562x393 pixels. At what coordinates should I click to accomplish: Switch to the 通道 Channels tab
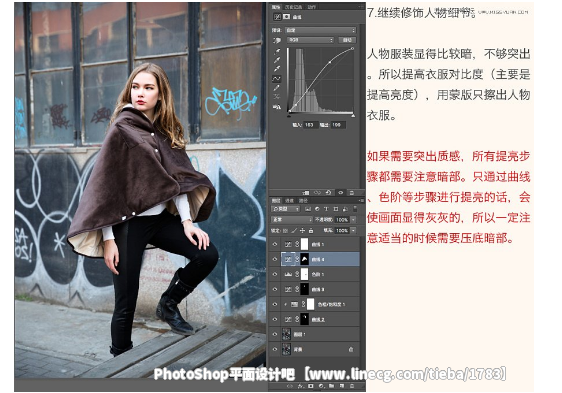coord(290,201)
